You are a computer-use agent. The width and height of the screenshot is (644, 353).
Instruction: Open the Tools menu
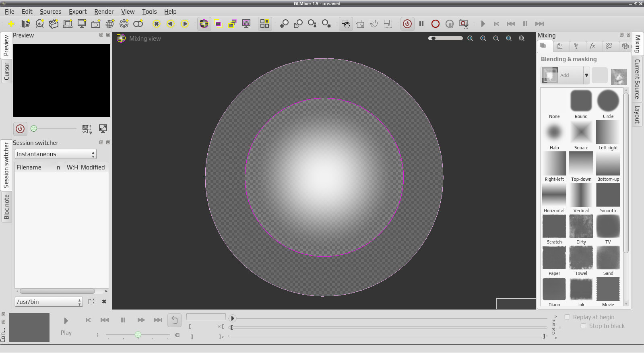(149, 12)
